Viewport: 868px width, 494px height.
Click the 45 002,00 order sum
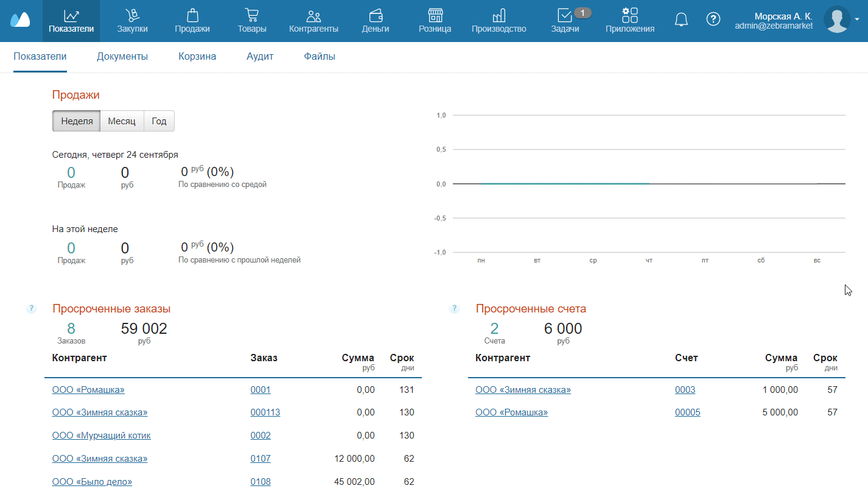tap(354, 482)
